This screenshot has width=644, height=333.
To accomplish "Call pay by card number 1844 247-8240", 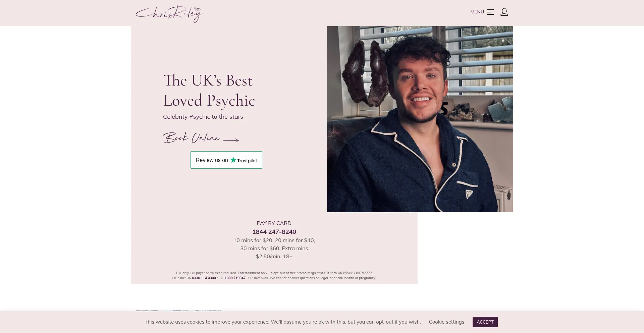I will point(274,232).
